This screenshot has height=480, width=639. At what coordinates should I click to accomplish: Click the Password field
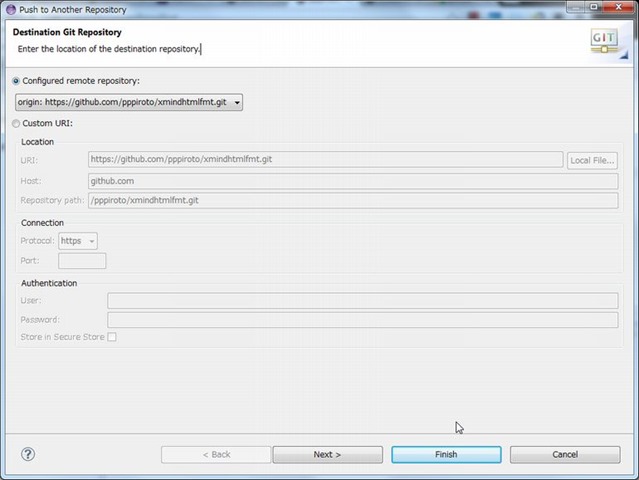[362, 320]
